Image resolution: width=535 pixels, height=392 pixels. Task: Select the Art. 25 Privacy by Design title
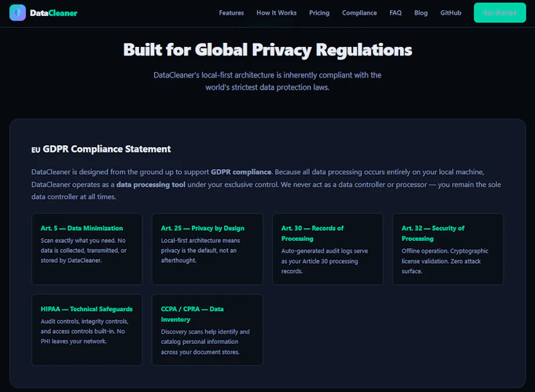tap(203, 228)
